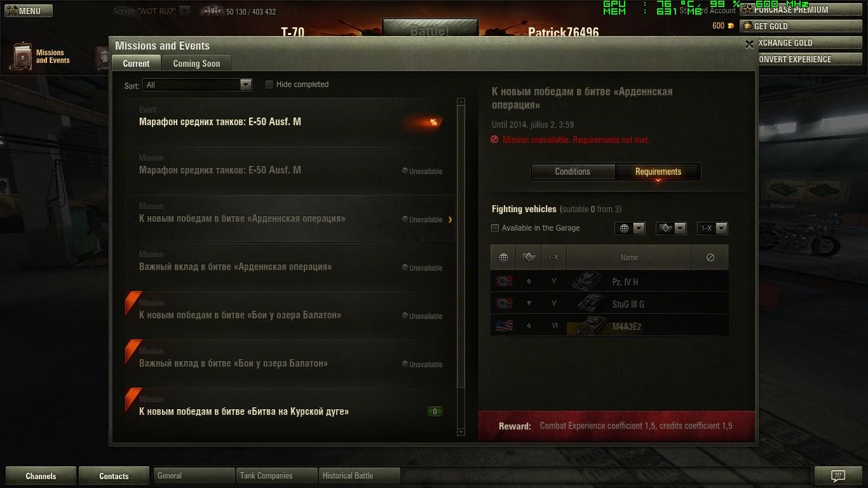The width and height of the screenshot is (868, 488).
Task: Click the globe nation column header icon
Action: pyautogui.click(x=503, y=257)
